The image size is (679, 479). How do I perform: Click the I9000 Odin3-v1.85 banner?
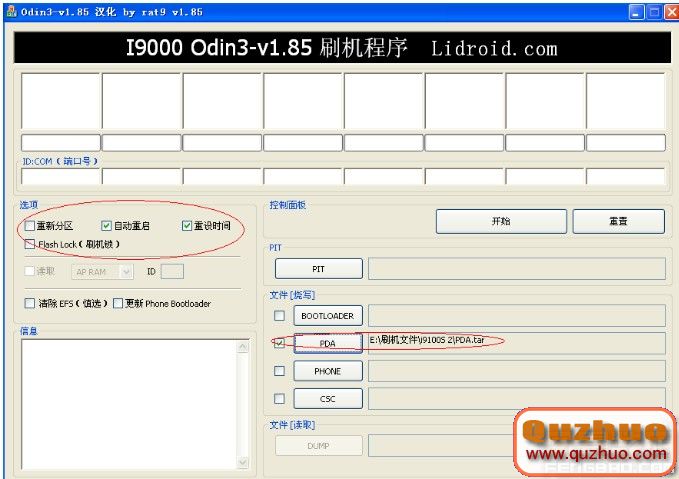coord(342,48)
